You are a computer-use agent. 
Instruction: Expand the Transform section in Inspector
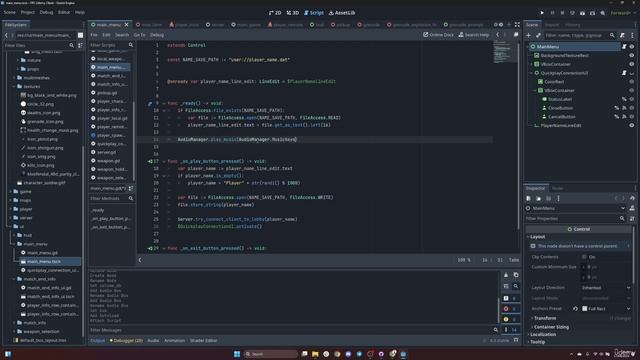545,318
